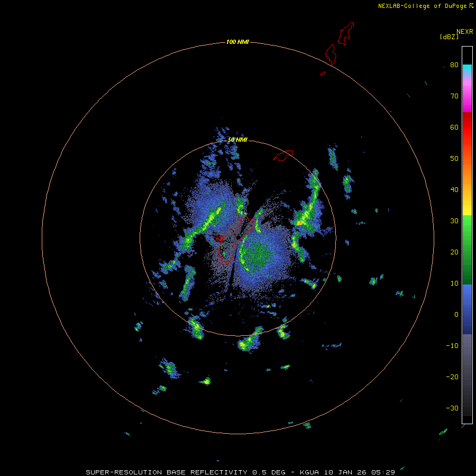The image size is (476, 476).
Task: Click the 70 value on the dBZ scale
Action: [x=454, y=96]
